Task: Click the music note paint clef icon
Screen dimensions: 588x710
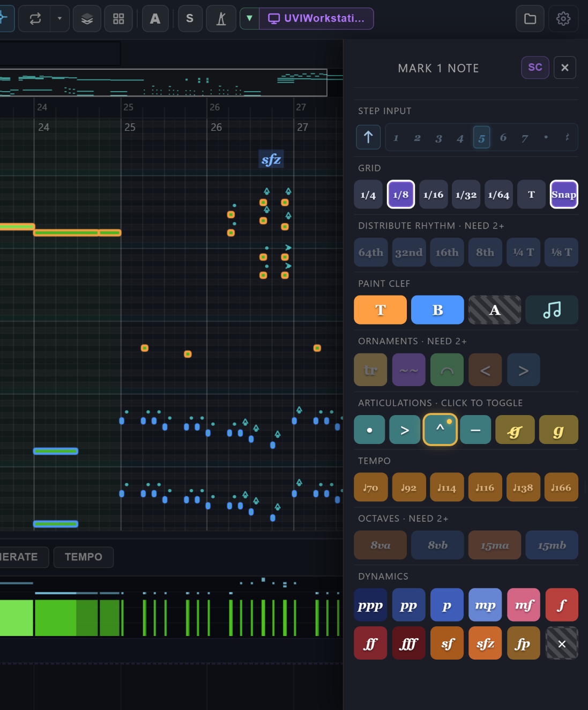Action: point(552,310)
